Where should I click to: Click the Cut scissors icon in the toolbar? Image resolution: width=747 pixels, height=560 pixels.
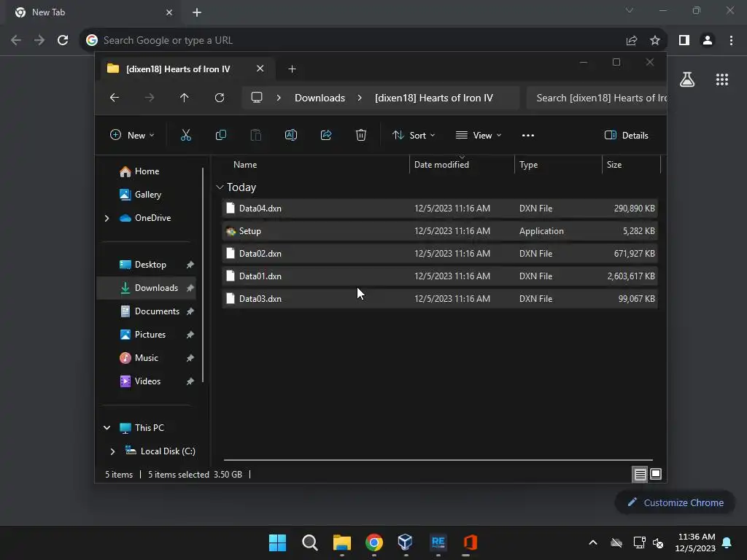(186, 135)
